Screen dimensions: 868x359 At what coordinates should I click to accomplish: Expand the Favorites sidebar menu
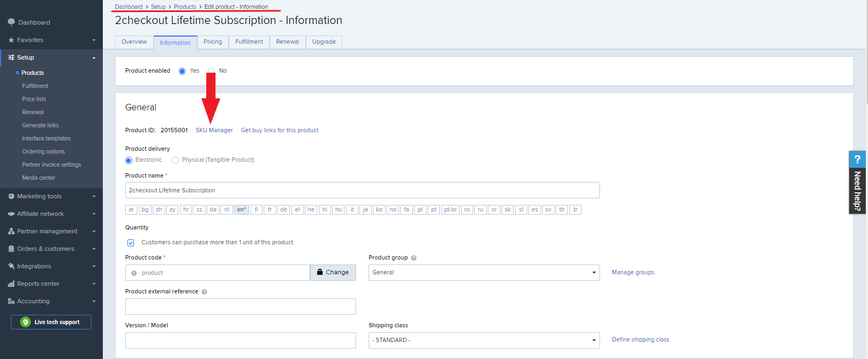coord(94,40)
